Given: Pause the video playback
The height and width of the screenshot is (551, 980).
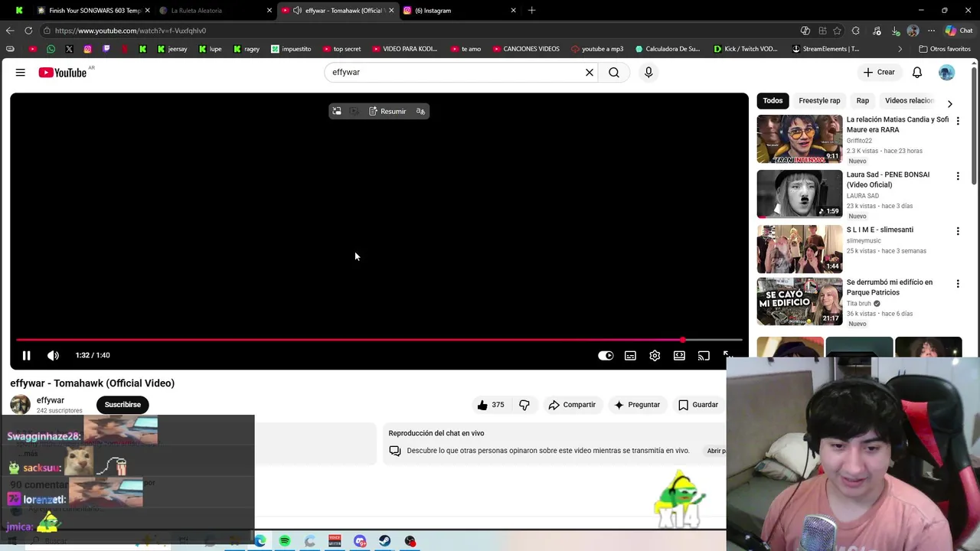Looking at the screenshot, I should coord(26,355).
